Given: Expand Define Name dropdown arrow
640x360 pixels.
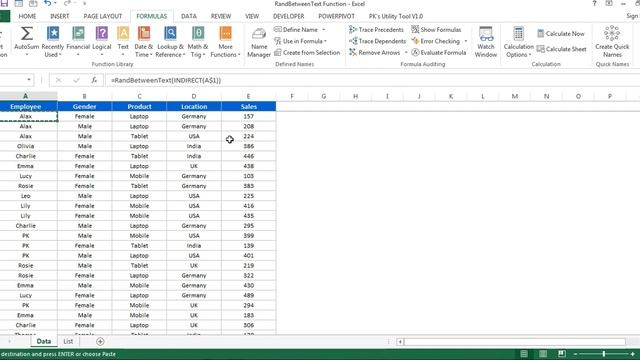Looking at the screenshot, I should tap(324, 30).
